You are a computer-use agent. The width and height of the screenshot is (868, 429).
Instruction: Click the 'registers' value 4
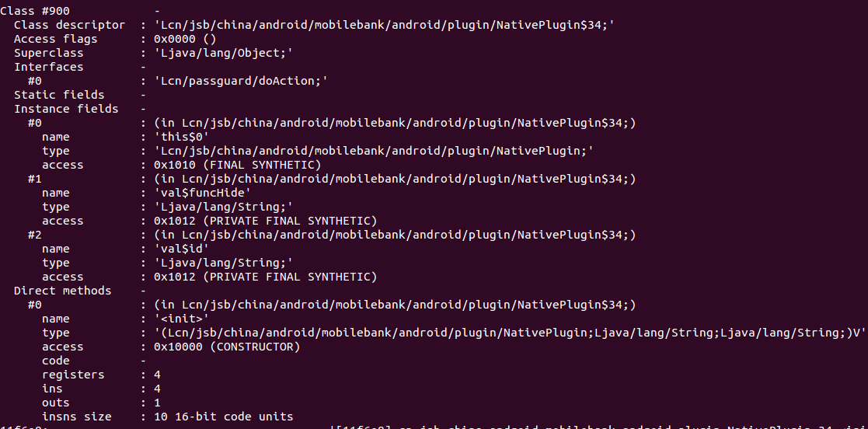158,375
